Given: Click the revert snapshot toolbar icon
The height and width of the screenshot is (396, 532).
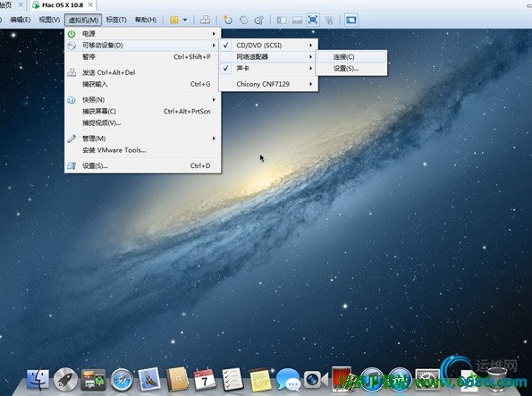Looking at the screenshot, I should coord(243,20).
